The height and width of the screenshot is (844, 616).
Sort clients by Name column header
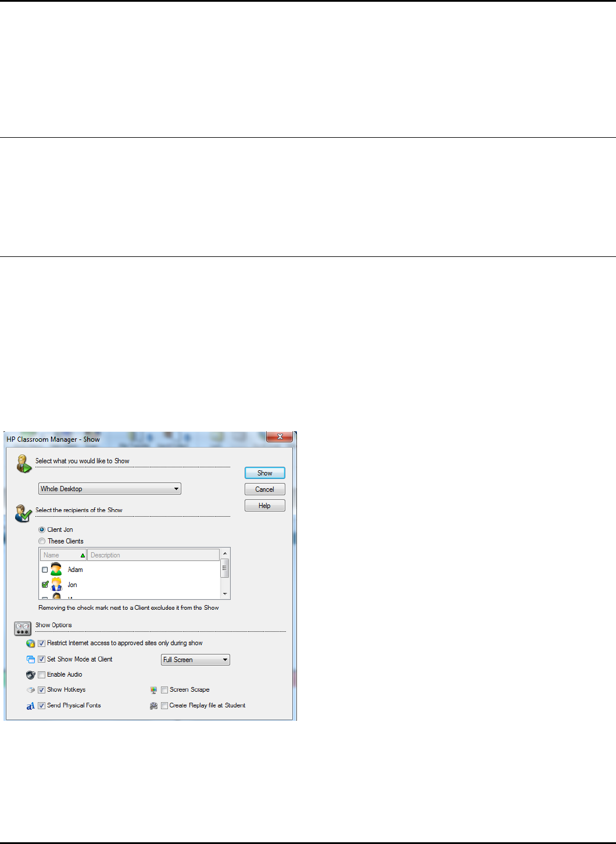[63, 555]
